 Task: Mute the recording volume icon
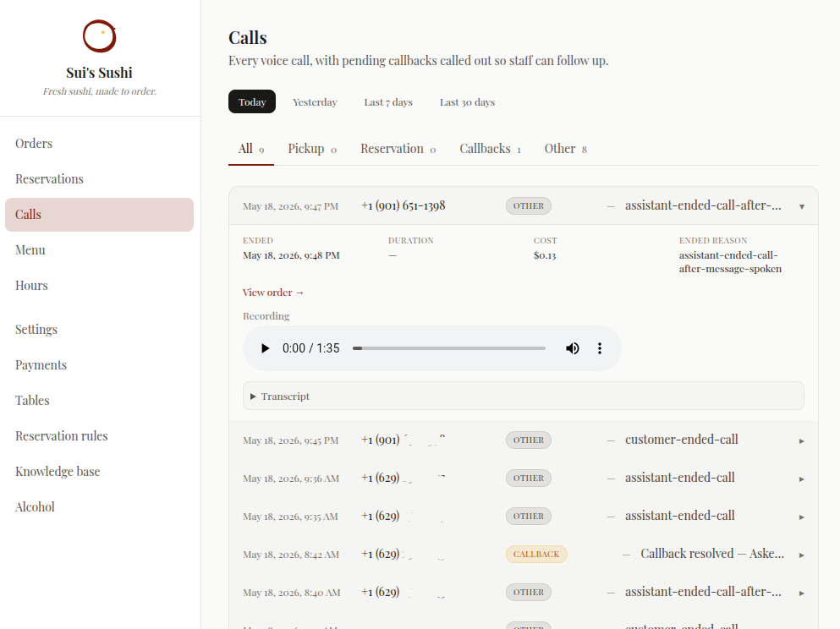point(572,348)
